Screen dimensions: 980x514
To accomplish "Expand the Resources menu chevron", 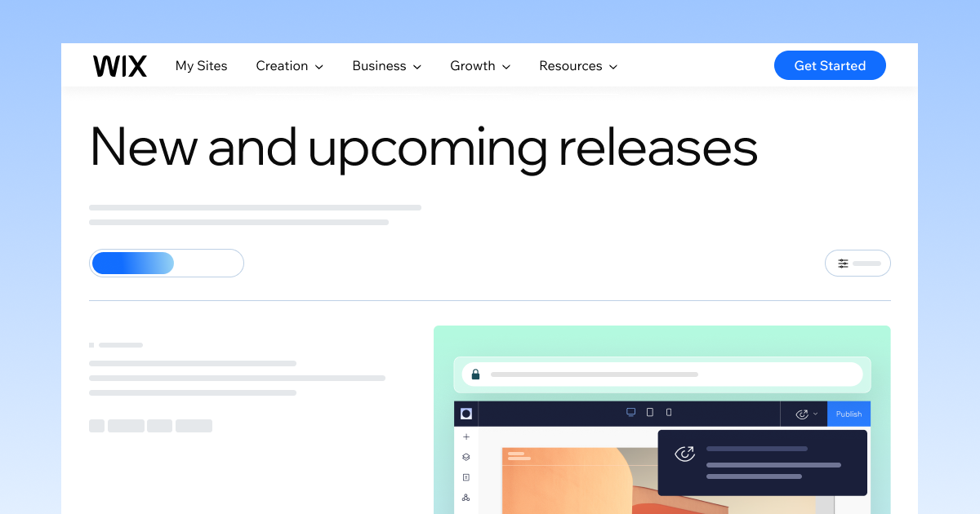I will coord(613,67).
